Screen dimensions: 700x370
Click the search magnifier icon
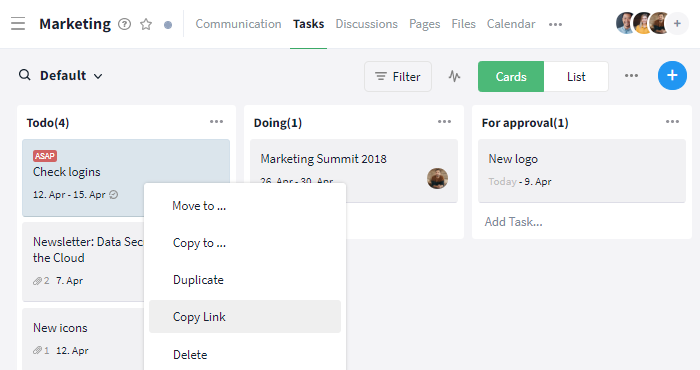[x=25, y=75]
